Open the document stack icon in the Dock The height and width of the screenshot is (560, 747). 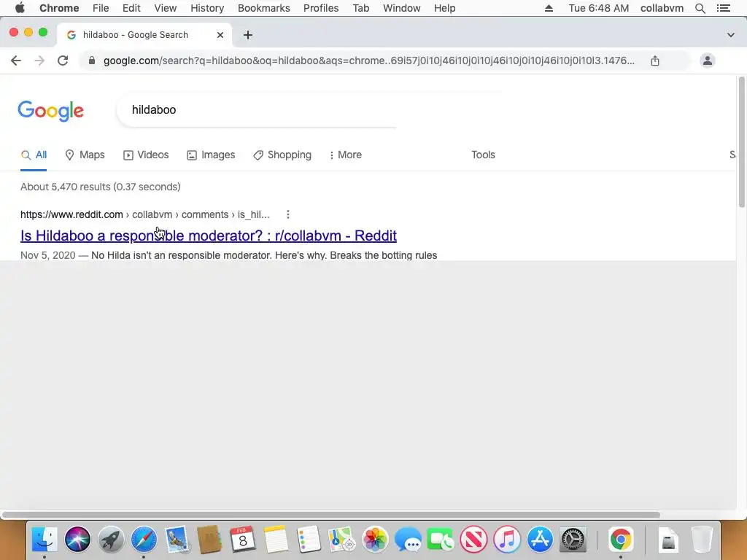click(668, 540)
